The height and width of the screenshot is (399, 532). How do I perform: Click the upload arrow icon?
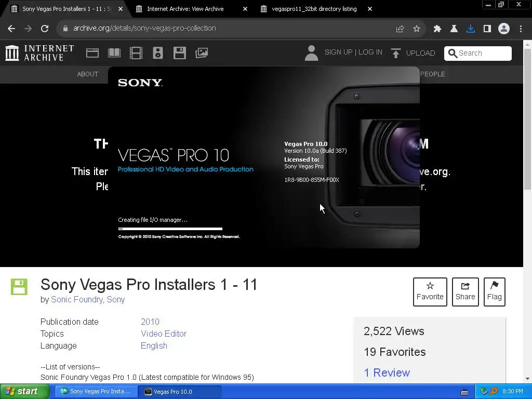pos(395,54)
